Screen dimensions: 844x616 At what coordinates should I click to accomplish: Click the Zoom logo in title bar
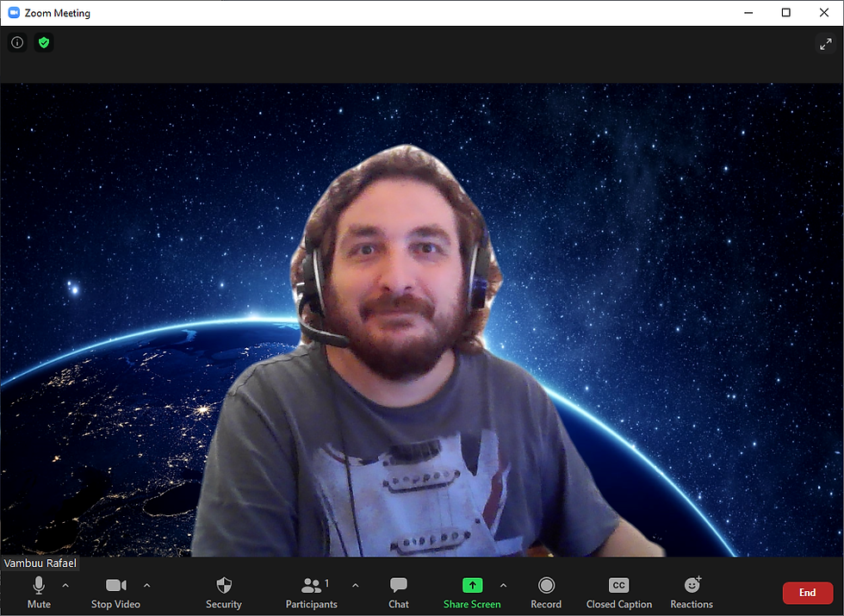tap(14, 12)
